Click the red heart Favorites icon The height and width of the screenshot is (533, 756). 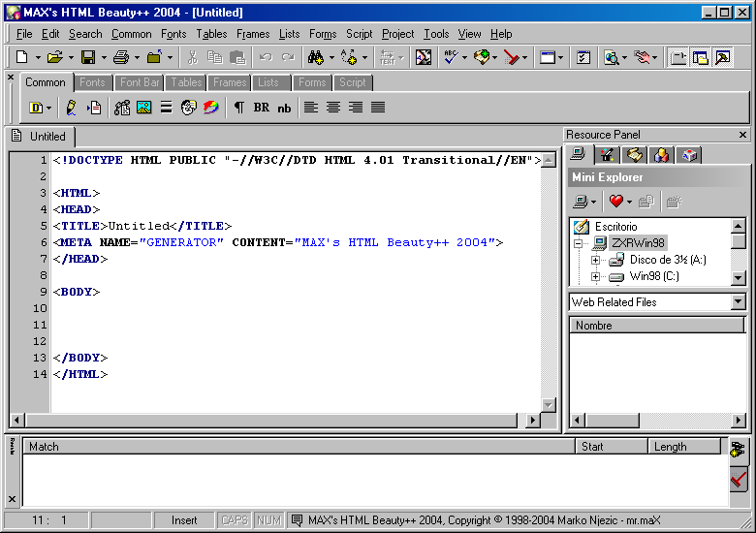tap(616, 201)
